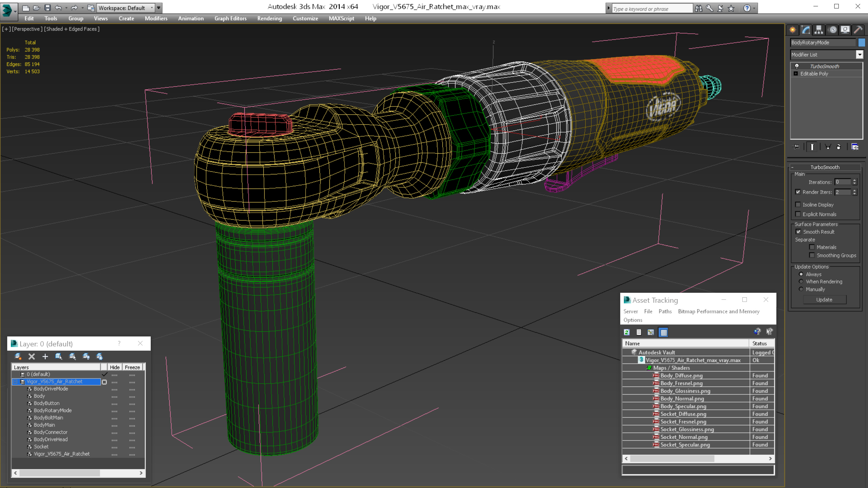The width and height of the screenshot is (868, 488).
Task: Open the Graph Editors menu
Action: [x=231, y=18]
